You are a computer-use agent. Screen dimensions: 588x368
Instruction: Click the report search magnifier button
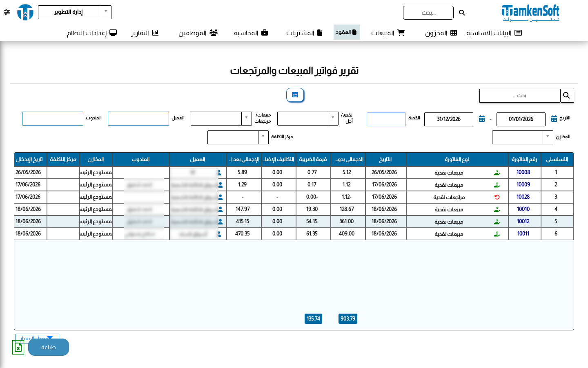(x=567, y=95)
